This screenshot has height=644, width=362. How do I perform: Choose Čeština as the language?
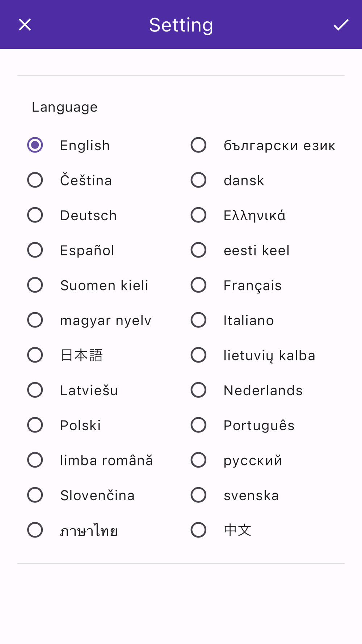coord(35,180)
